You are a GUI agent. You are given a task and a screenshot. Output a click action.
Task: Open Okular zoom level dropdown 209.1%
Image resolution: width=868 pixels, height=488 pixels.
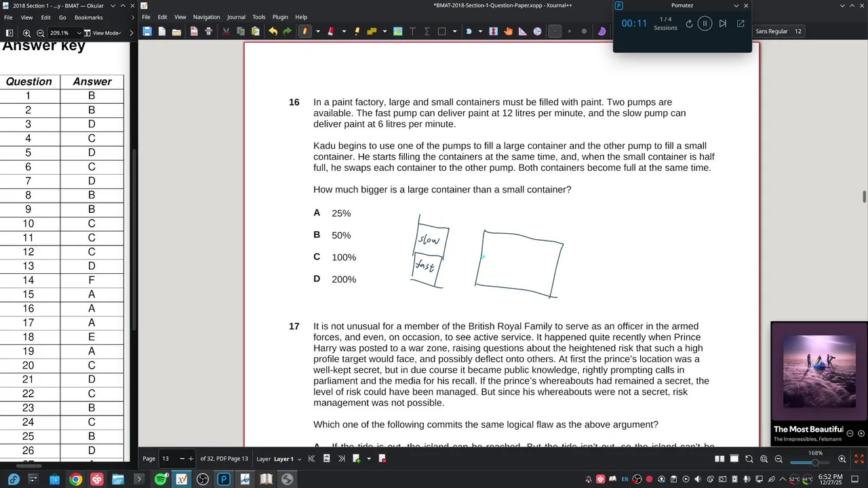tap(64, 33)
